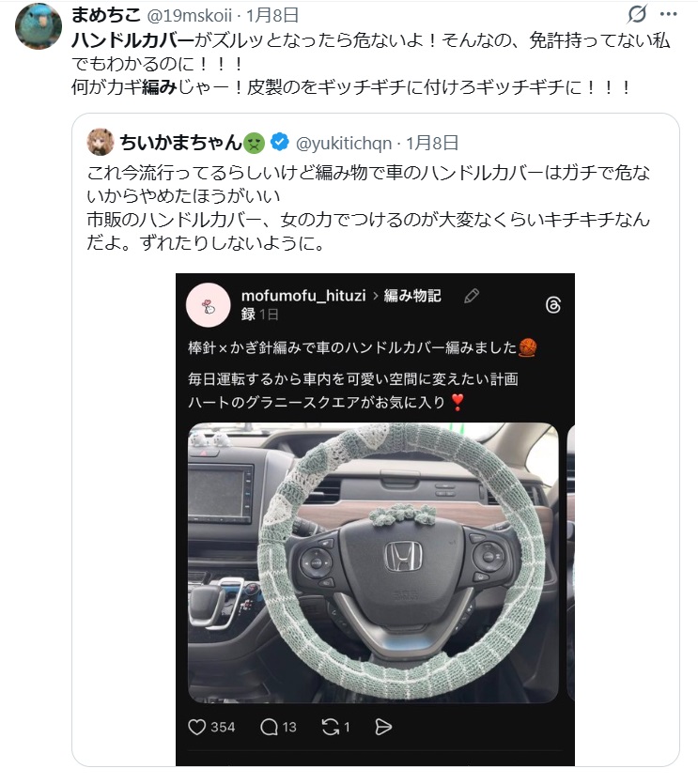
Task: Click the pencil edit icon in embedded post
Action: pyautogui.click(x=472, y=296)
